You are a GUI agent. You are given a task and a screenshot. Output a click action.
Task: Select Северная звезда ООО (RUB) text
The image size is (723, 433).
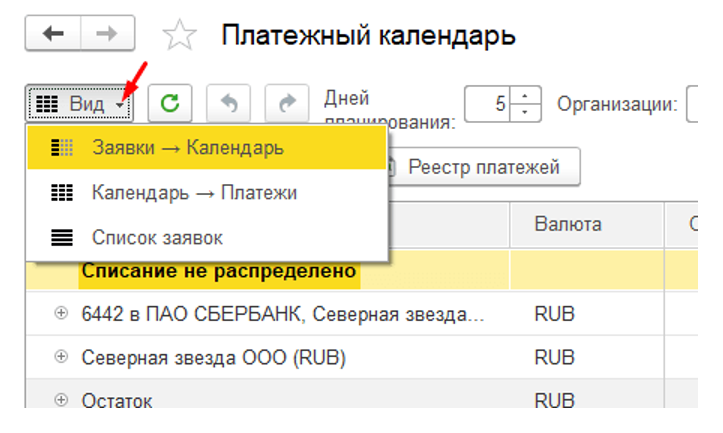[213, 357]
